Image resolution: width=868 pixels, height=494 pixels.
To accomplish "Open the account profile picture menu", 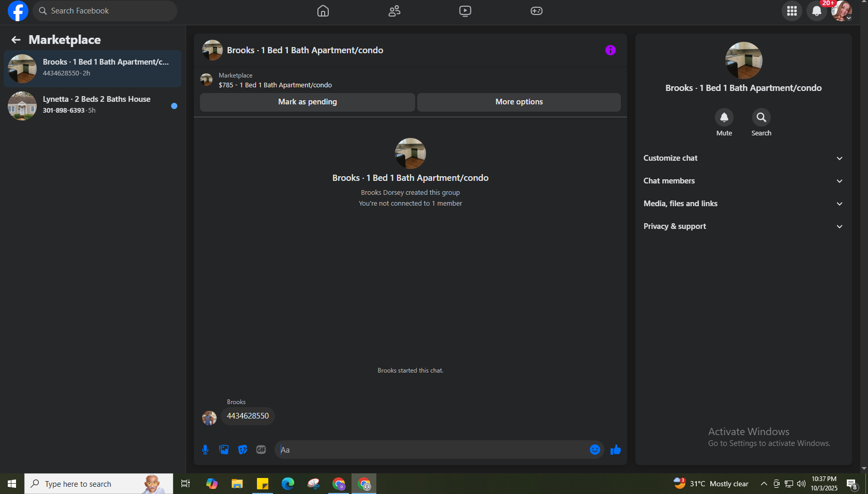I will pos(842,11).
